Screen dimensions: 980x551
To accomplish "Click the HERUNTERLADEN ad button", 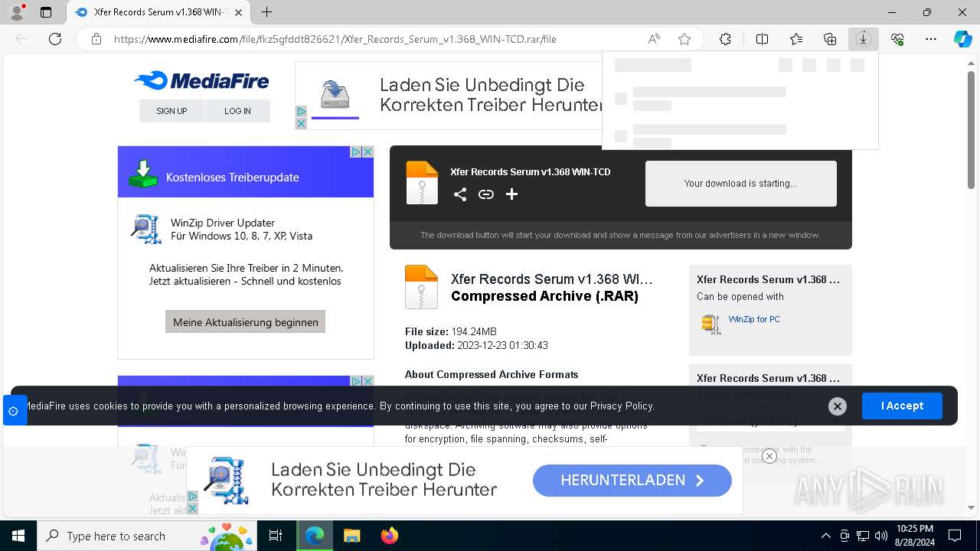I will tap(632, 481).
